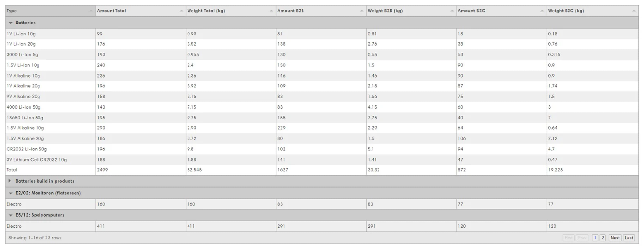
Task: Collapse the E2/02: Monitoren (flatscreen) group
Action: [10, 193]
